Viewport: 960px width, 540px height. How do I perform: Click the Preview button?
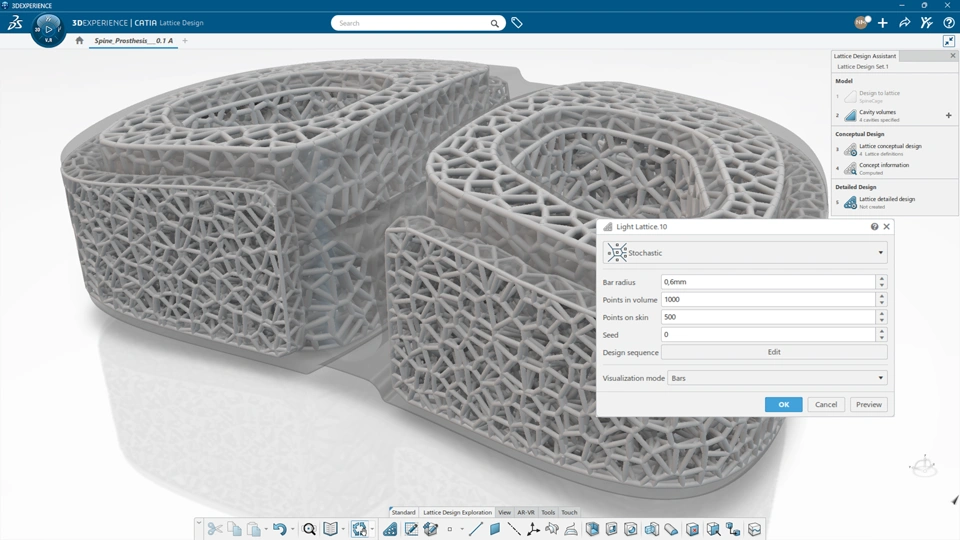tap(868, 404)
